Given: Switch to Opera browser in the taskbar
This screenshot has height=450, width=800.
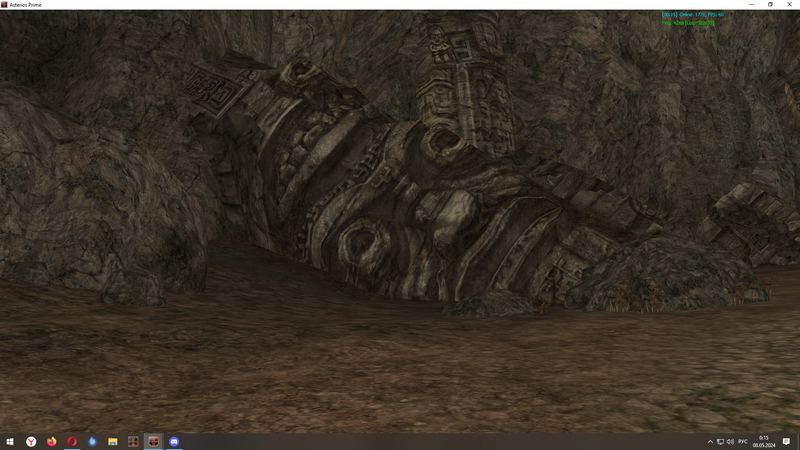Looking at the screenshot, I should [x=72, y=441].
